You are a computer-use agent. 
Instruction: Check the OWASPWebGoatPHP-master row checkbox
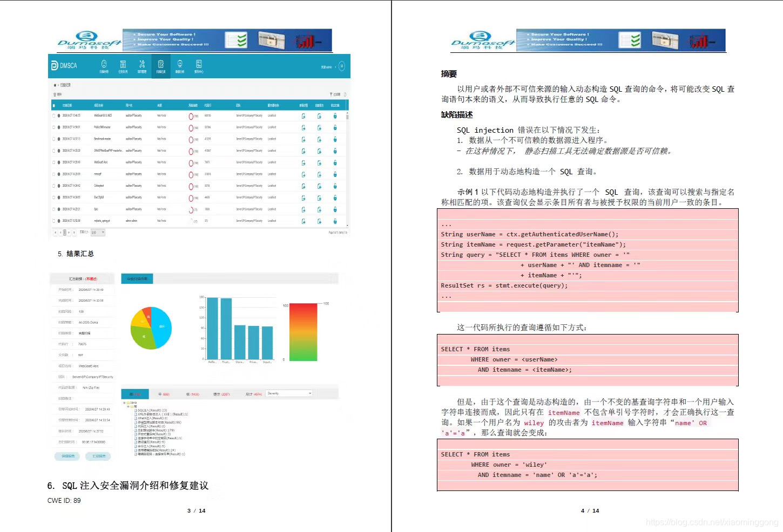coord(54,151)
